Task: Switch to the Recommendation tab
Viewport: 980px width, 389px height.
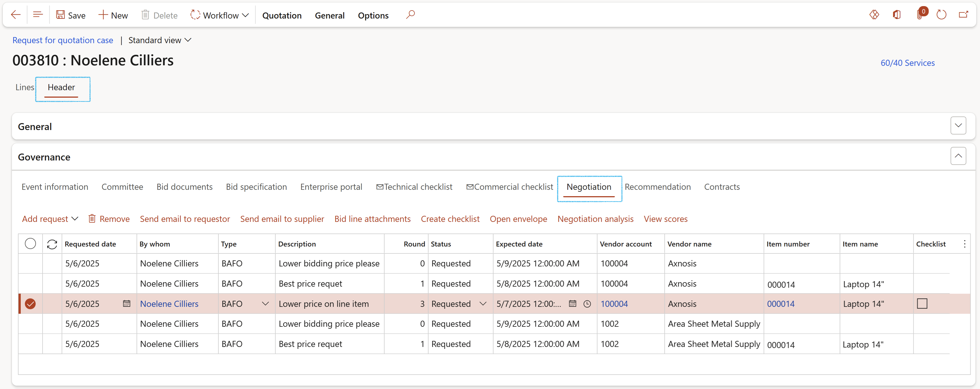Action: [657, 187]
